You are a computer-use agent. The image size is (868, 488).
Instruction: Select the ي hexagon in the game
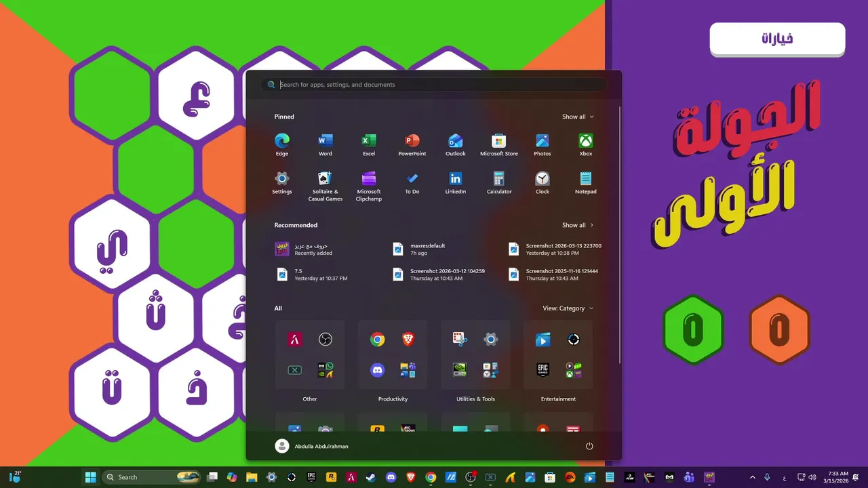113,245
